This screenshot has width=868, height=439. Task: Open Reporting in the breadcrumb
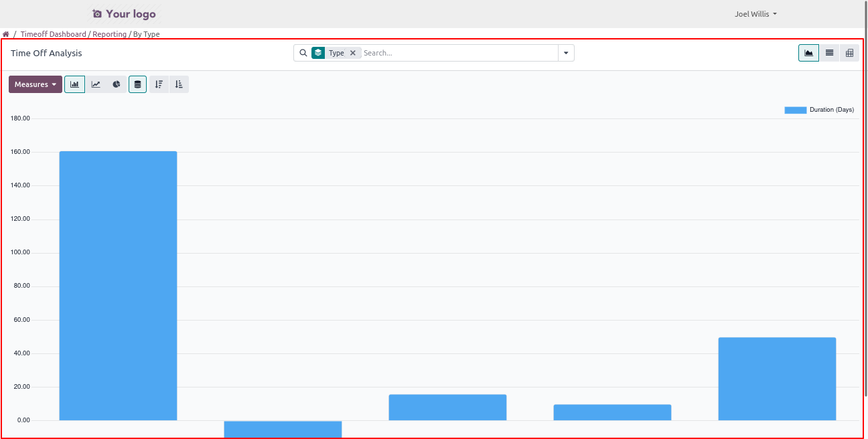pyautogui.click(x=109, y=34)
